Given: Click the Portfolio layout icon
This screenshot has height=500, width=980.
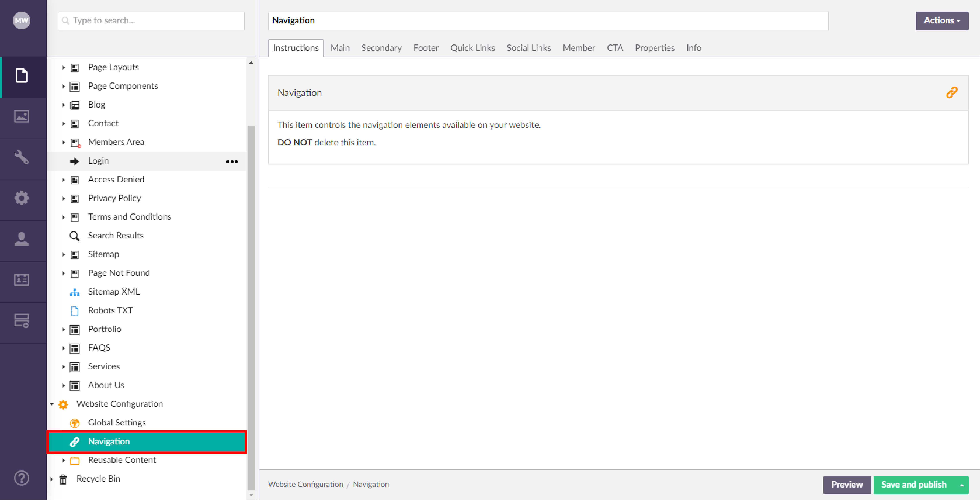Looking at the screenshot, I should click(x=75, y=329).
